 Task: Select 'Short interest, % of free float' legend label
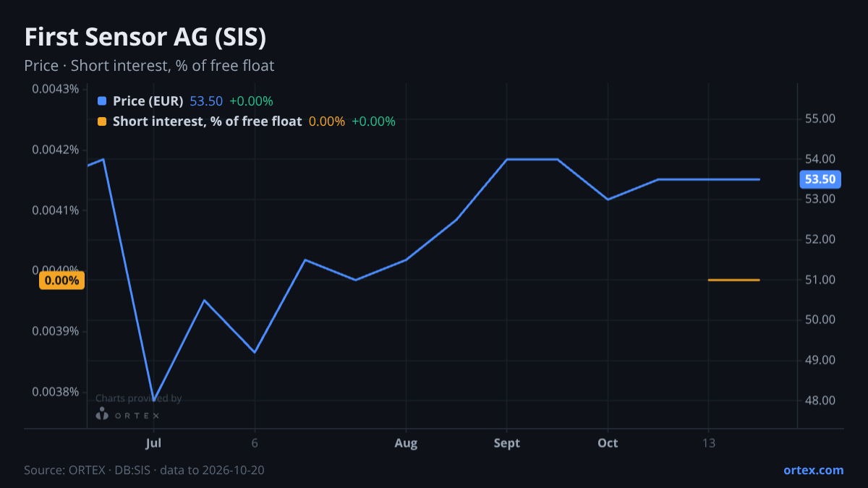tap(207, 121)
